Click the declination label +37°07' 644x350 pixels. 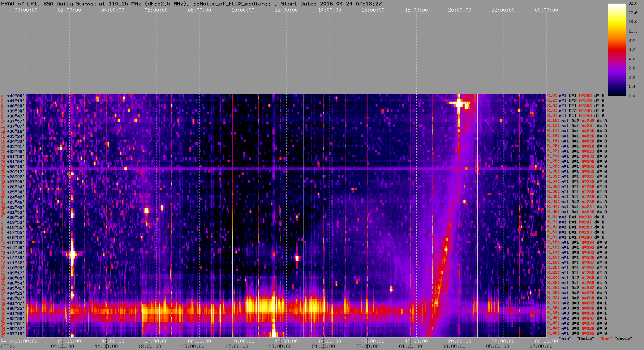click(16, 126)
